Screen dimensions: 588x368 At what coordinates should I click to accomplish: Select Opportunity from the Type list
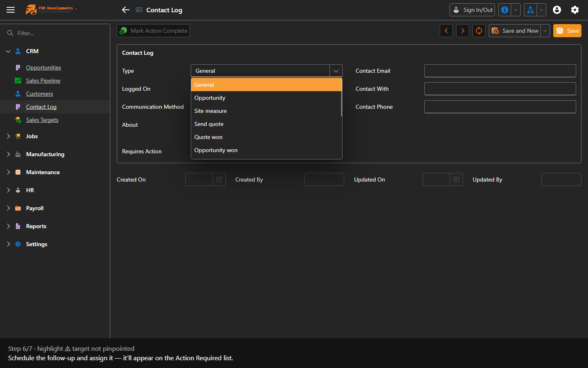coord(266,98)
